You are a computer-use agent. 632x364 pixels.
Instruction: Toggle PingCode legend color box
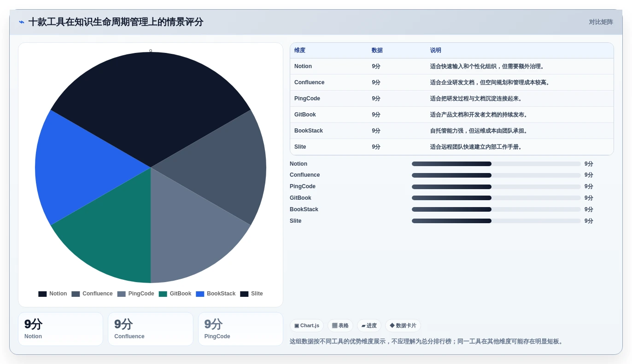[x=122, y=294]
